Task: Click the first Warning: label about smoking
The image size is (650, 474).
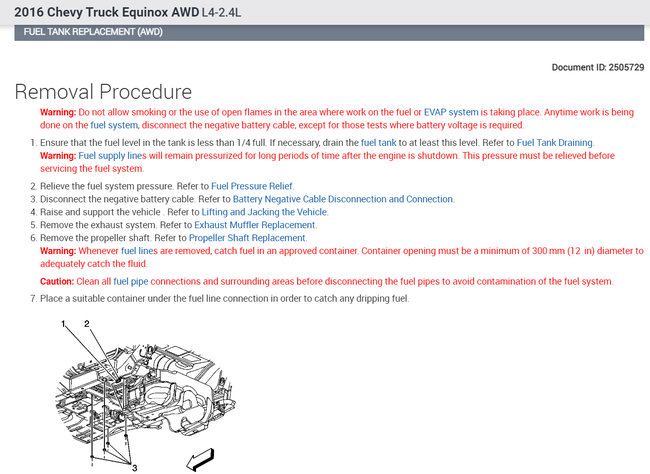Action: (x=58, y=112)
